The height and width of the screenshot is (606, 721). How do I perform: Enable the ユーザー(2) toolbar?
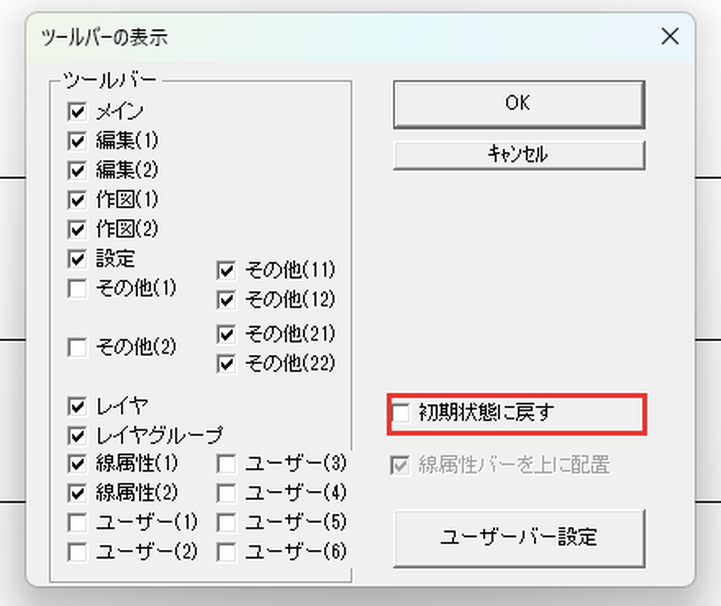pyautogui.click(x=77, y=552)
